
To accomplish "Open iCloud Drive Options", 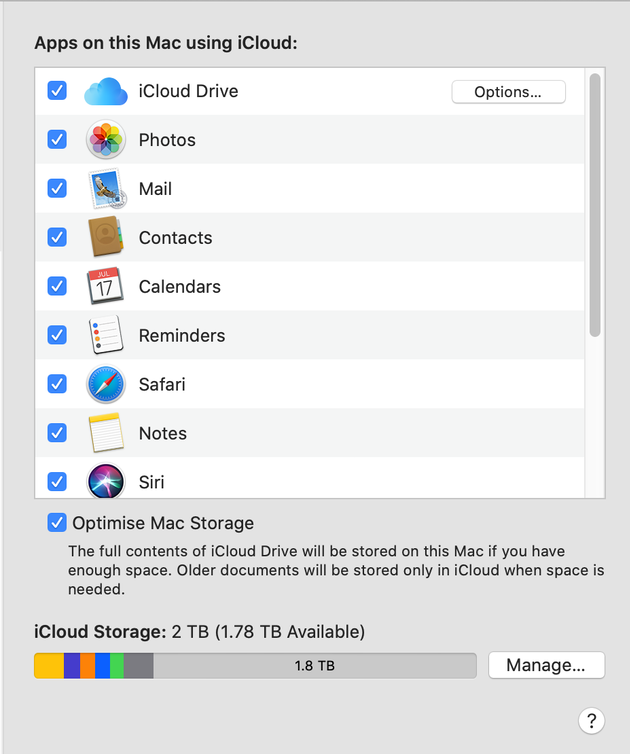I will tap(508, 92).
